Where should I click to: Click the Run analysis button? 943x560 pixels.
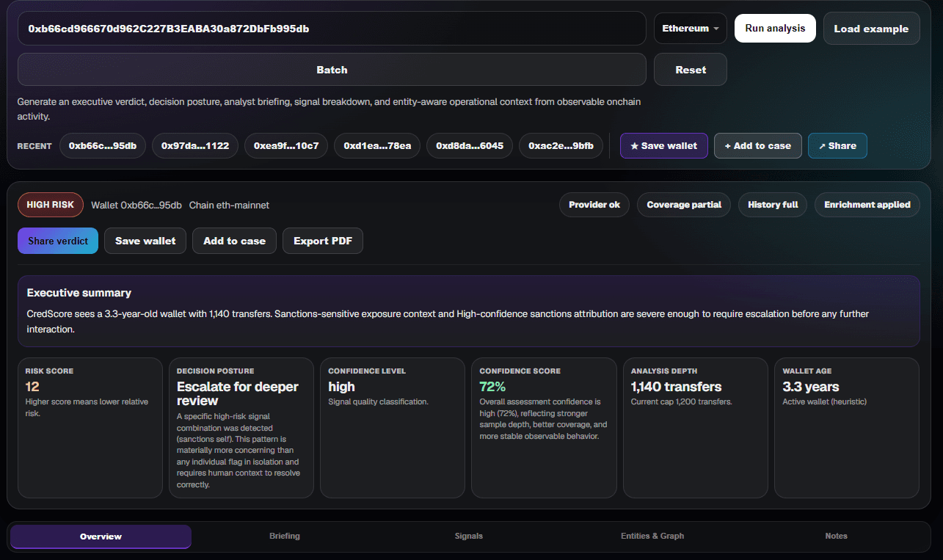pos(775,29)
